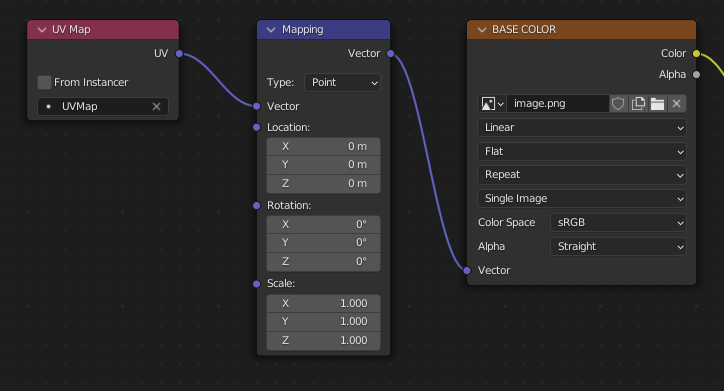Screen dimensions: 724x391
Task: Open the Color Space sRGB dropdown
Action: pyautogui.click(x=618, y=223)
